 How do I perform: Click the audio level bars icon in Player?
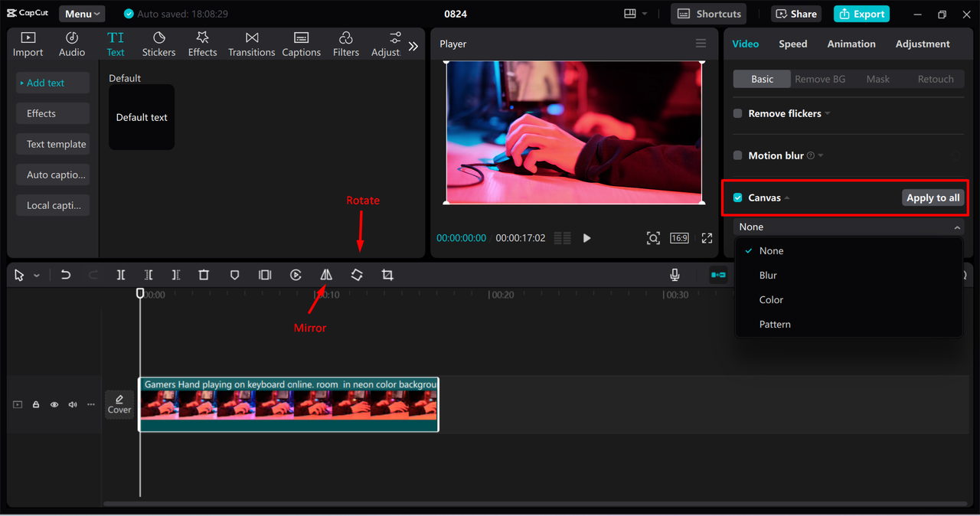(x=562, y=238)
